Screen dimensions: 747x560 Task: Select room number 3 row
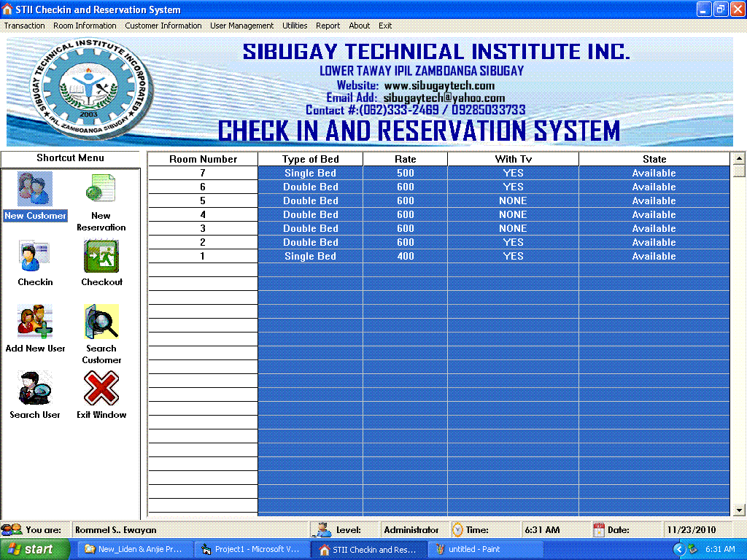click(x=438, y=228)
